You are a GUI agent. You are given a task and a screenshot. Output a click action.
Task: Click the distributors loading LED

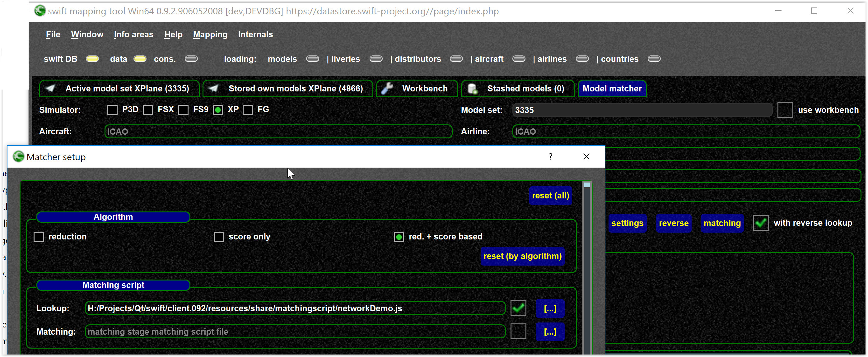pos(456,59)
